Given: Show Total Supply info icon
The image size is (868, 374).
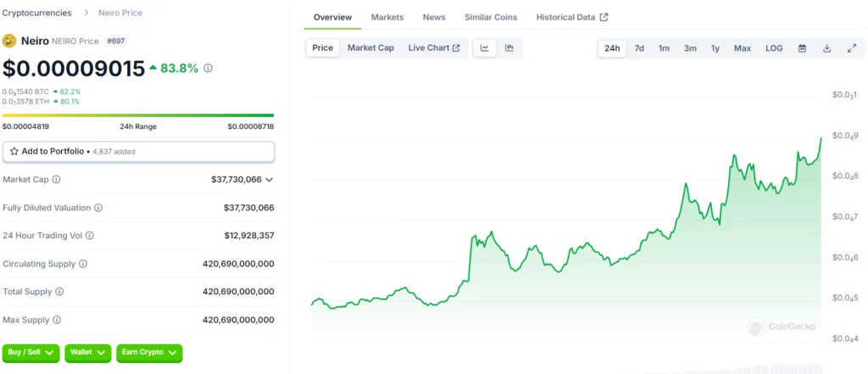Looking at the screenshot, I should tap(59, 292).
